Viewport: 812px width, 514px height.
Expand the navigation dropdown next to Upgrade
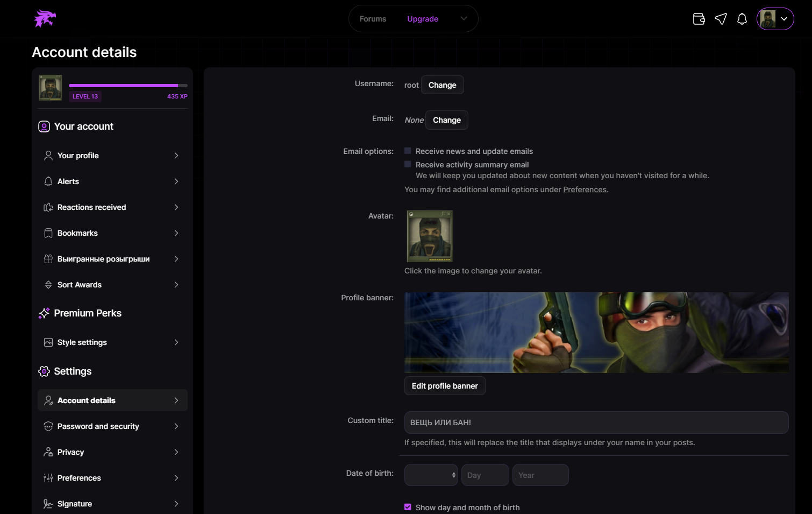(464, 19)
